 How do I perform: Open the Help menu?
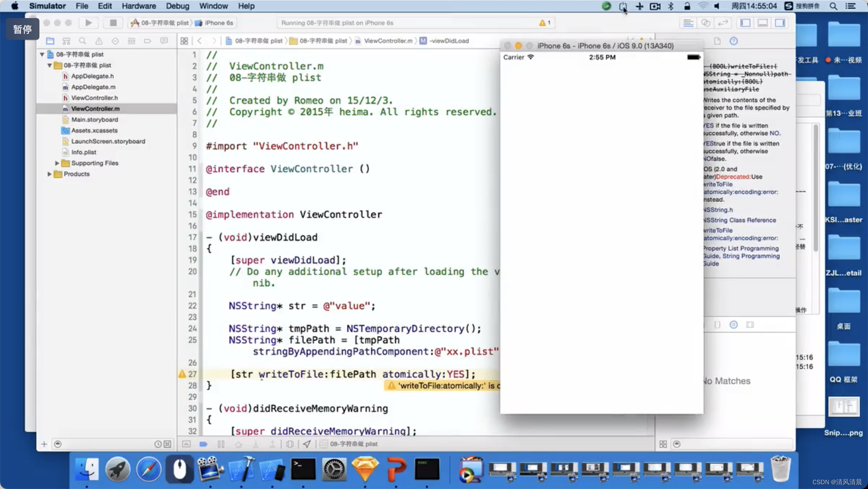246,6
